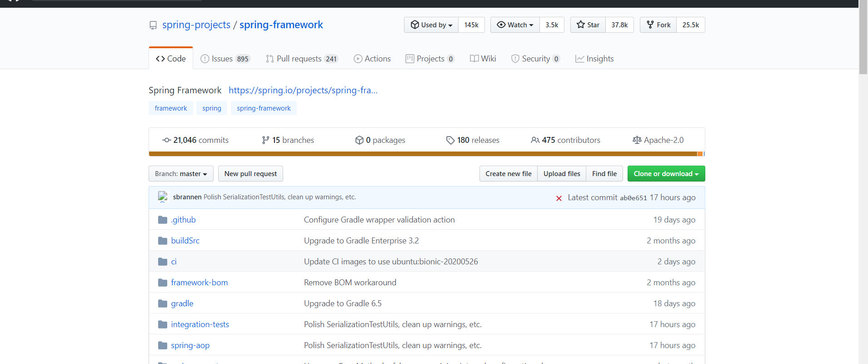This screenshot has height=364, width=868.
Task: Open the spring.io project URL link
Action: (x=303, y=90)
